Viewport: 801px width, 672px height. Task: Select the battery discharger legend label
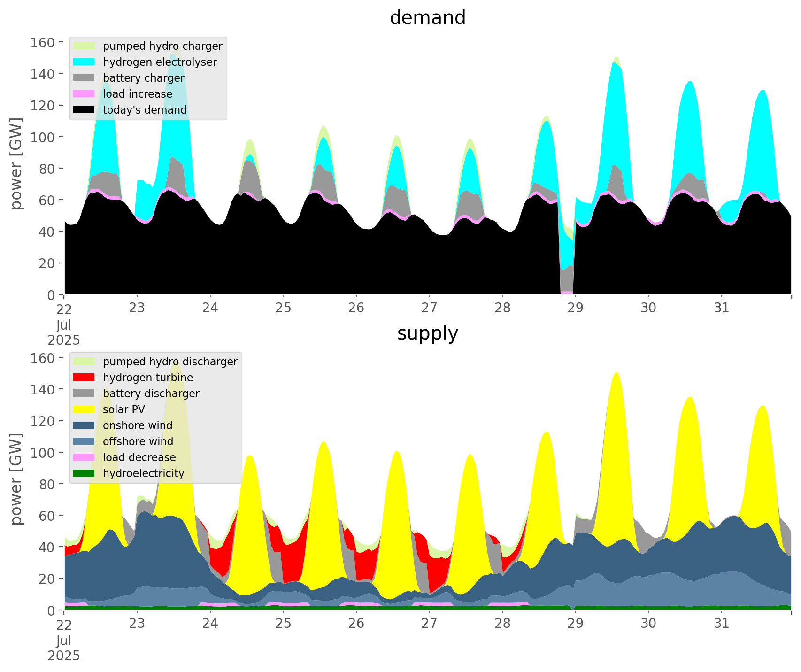(x=151, y=394)
